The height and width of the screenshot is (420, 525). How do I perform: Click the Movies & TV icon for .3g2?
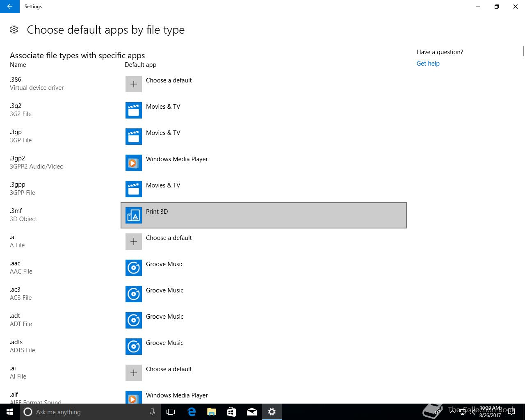tap(133, 110)
